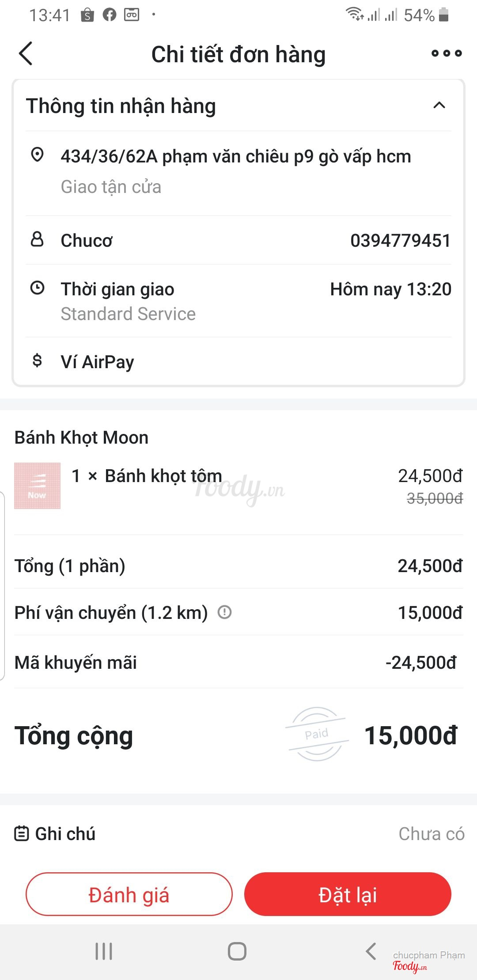The image size is (477, 980).
Task: Collapse the Thông tin nhận hàng section
Action: click(439, 106)
